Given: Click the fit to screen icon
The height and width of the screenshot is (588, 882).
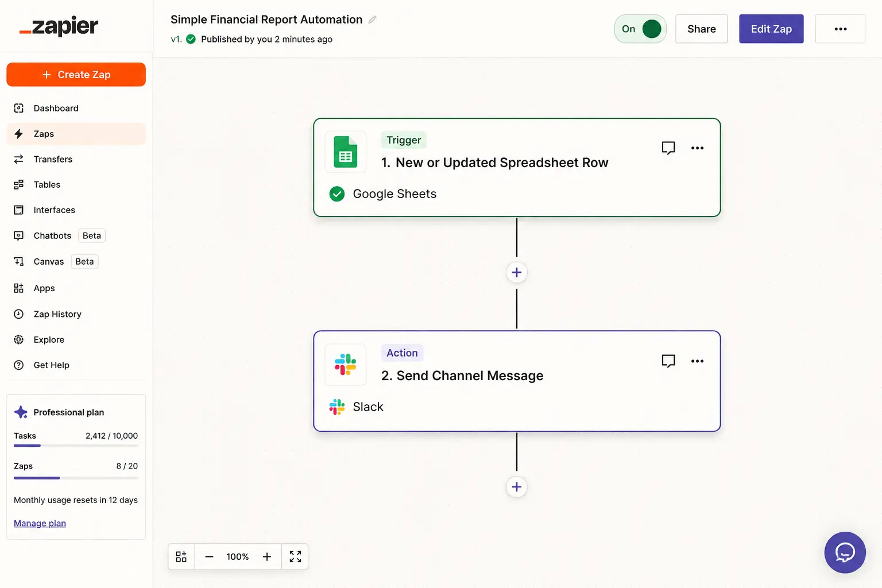Looking at the screenshot, I should 295,557.
